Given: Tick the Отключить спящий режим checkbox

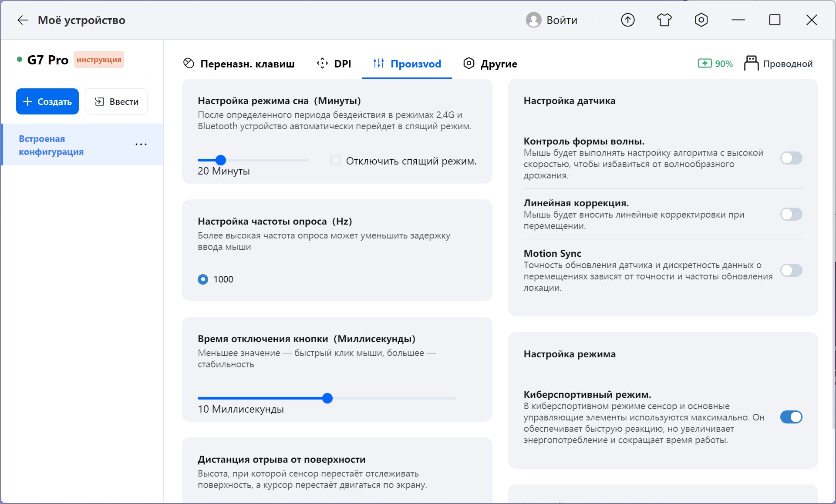Looking at the screenshot, I should 335,161.
